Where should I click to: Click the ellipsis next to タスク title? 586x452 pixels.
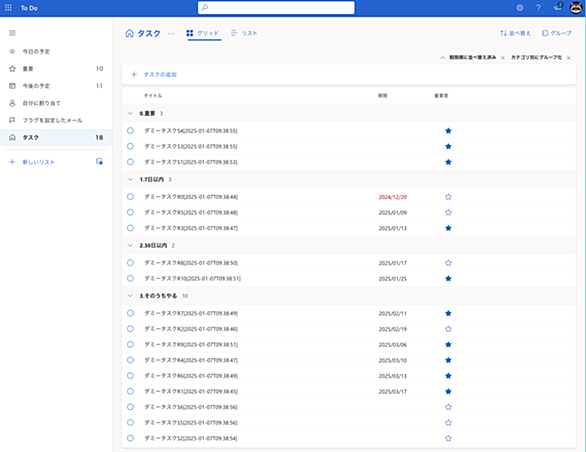pyautogui.click(x=171, y=33)
